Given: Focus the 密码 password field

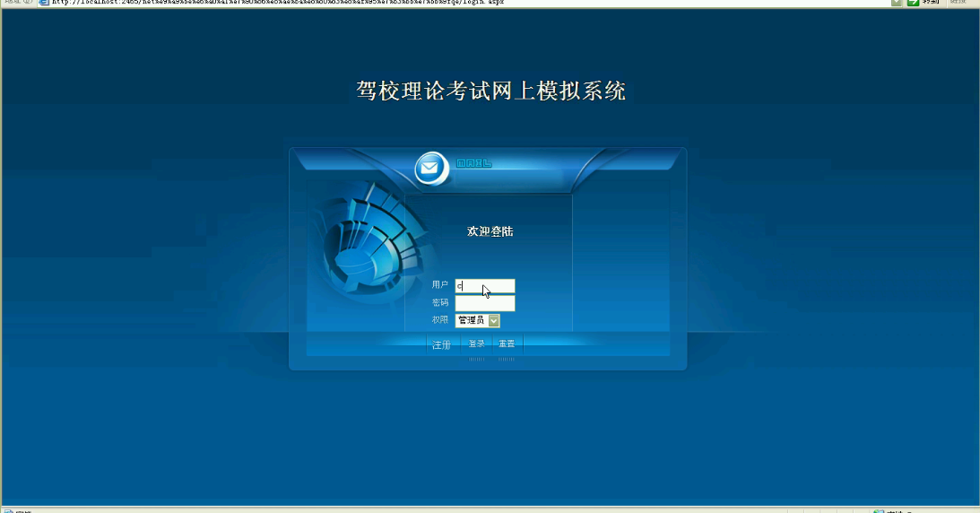Looking at the screenshot, I should (x=485, y=304).
